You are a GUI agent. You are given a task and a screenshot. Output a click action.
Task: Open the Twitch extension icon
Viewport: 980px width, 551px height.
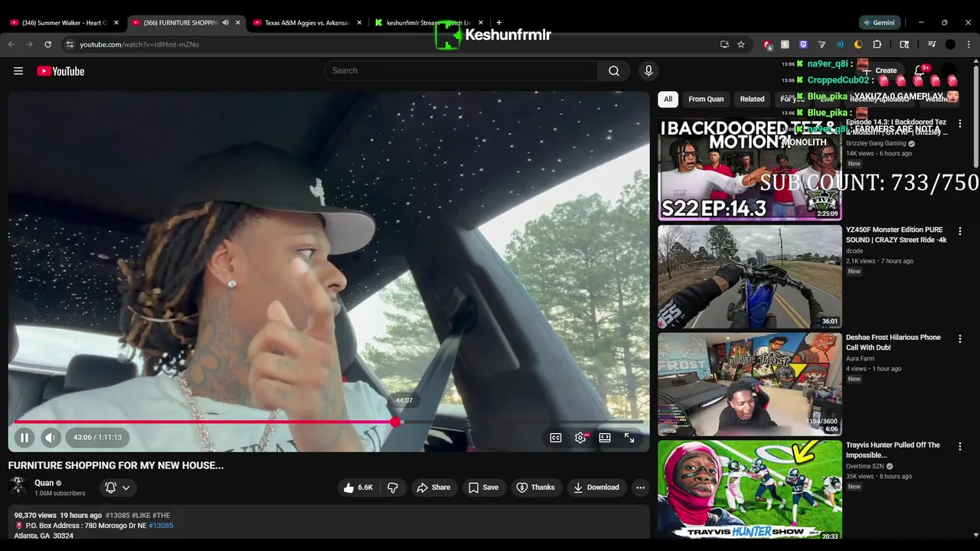point(803,44)
